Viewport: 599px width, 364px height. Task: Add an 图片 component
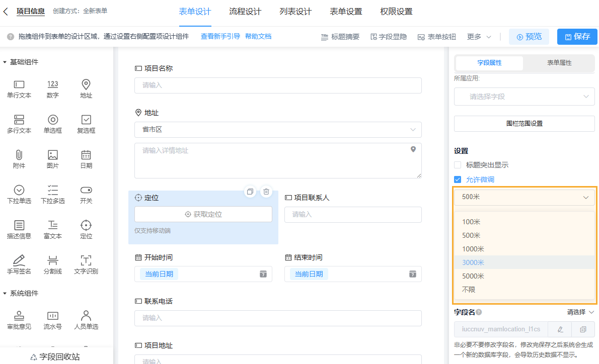pos(52,158)
